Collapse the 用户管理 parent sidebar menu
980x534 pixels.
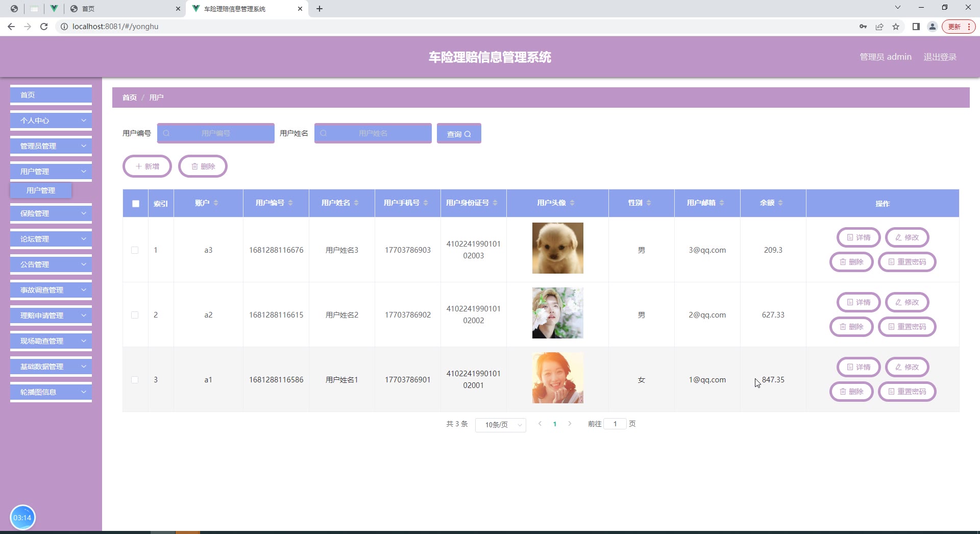(51, 172)
